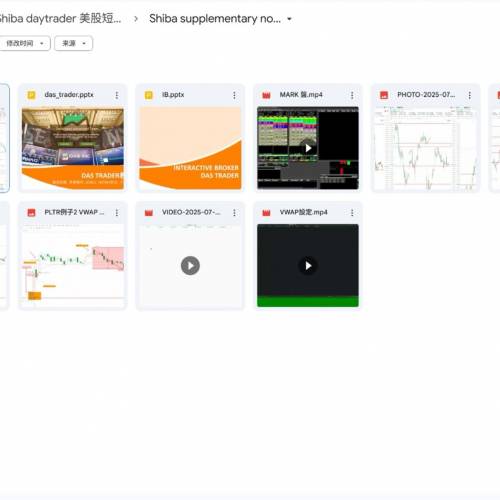Screen dimensions: 500x500
Task: Click the PLTR VWAP image file icon
Action: [x=31, y=212]
